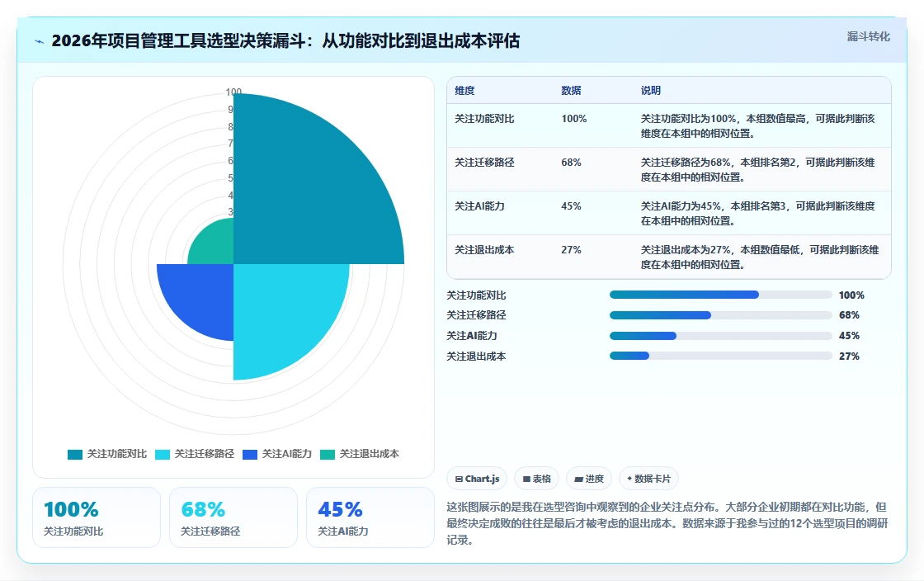Click the 100% 关注功能对比 progress bar
This screenshot has height=581, width=924.
(720, 295)
